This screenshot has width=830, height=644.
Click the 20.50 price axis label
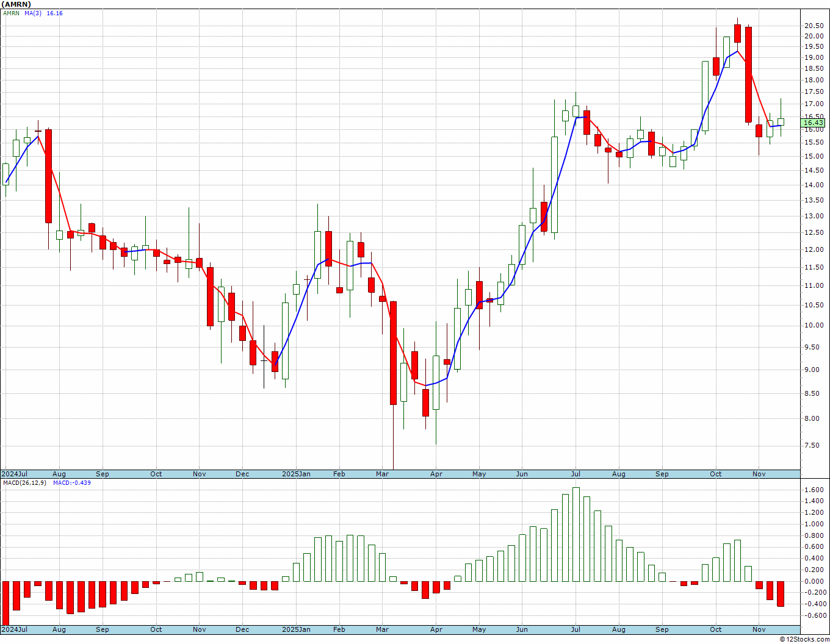(813, 26)
